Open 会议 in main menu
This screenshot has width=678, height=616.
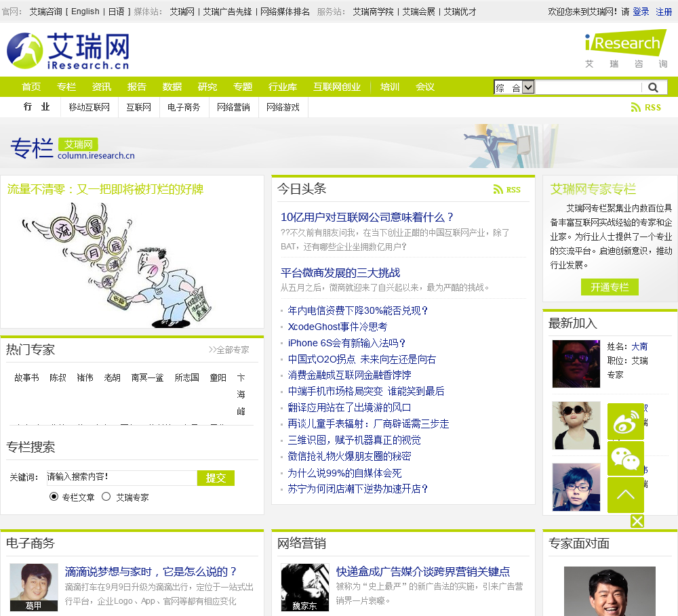pyautogui.click(x=425, y=87)
